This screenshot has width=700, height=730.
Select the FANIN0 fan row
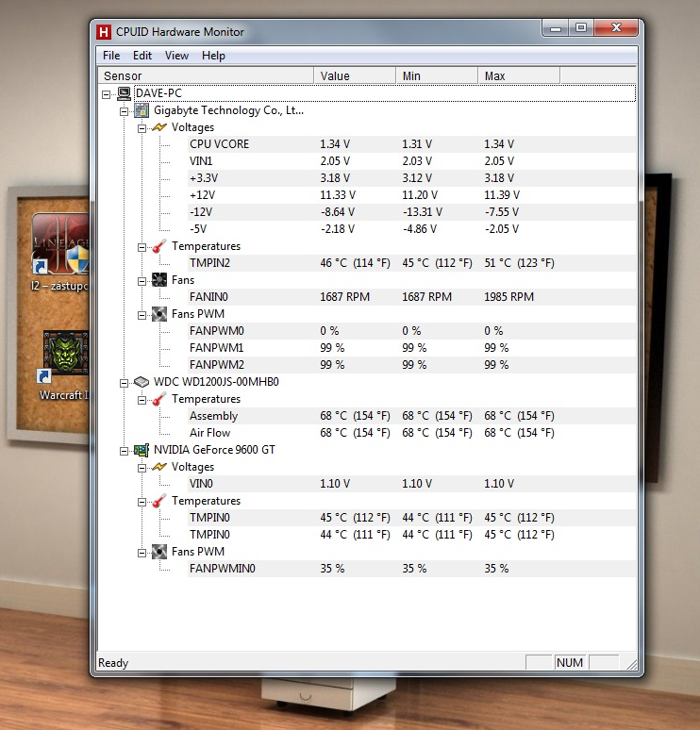click(411, 297)
